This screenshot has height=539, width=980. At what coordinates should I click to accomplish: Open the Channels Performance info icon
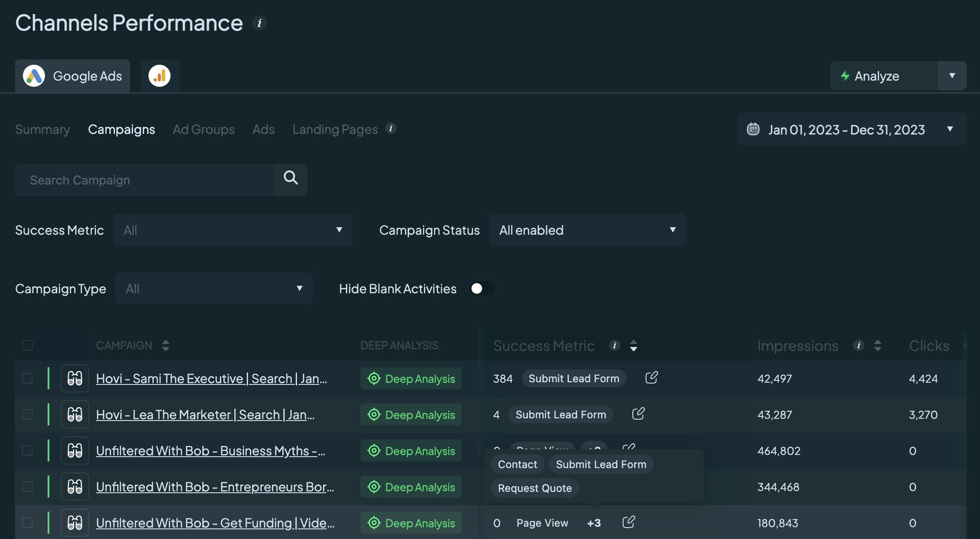[x=260, y=23]
